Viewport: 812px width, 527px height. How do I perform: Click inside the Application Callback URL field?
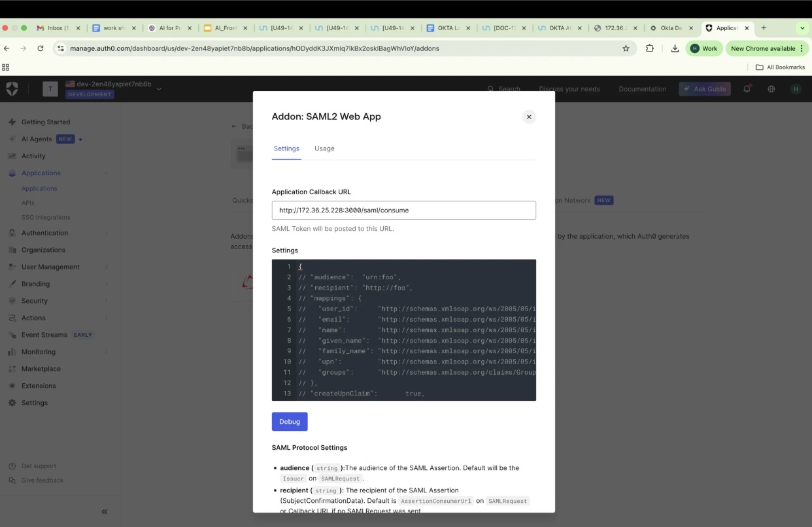pyautogui.click(x=403, y=210)
